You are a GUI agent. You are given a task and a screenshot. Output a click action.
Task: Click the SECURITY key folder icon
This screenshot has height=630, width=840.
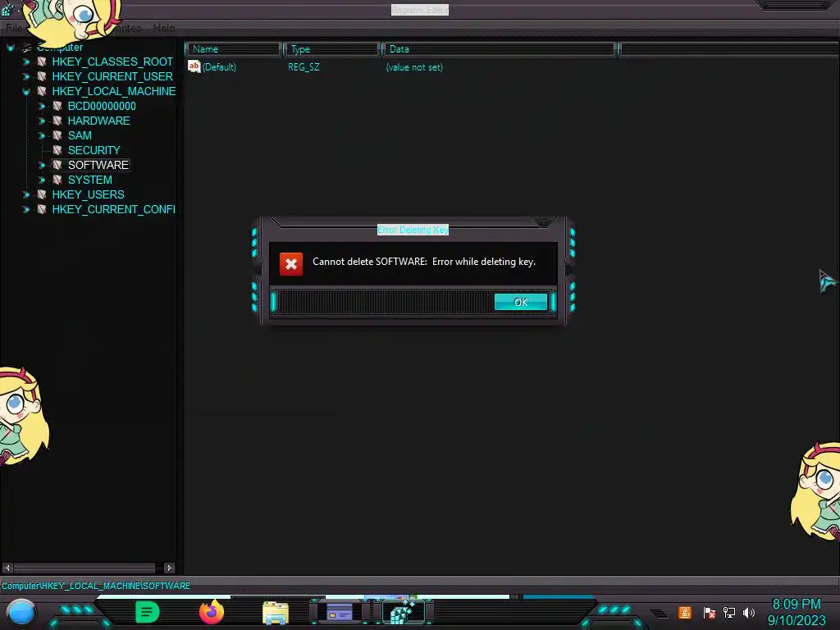pos(57,150)
